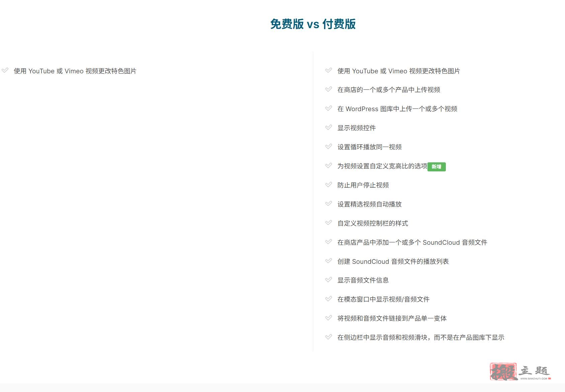Image resolution: width=565 pixels, height=392 pixels.
Task: Click checkmark beside '为视频设置自定义宽高比的选项'
Action: (329, 165)
